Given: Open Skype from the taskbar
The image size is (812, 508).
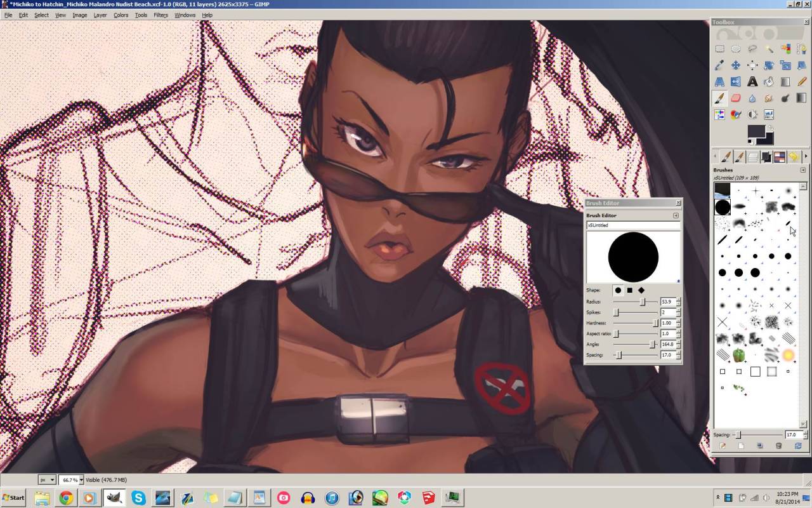Looking at the screenshot, I should pos(138,498).
